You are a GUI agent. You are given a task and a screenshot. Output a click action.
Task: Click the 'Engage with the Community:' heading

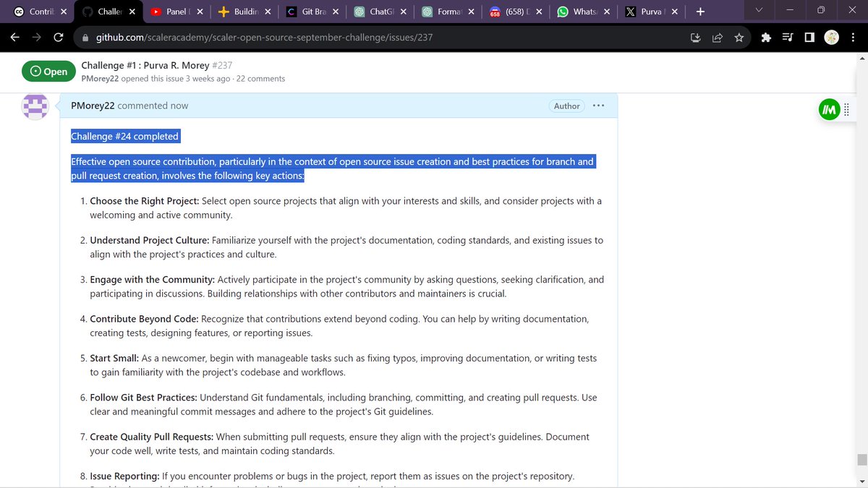click(152, 279)
